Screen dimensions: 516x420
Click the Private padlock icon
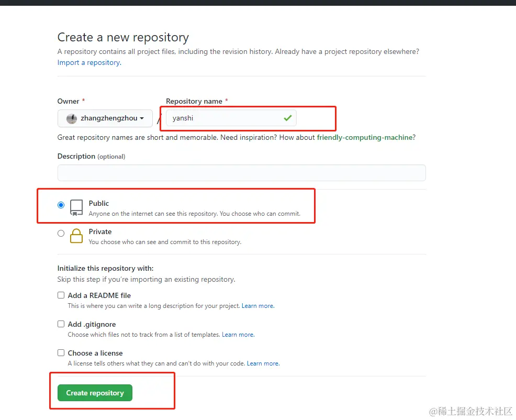[76, 236]
